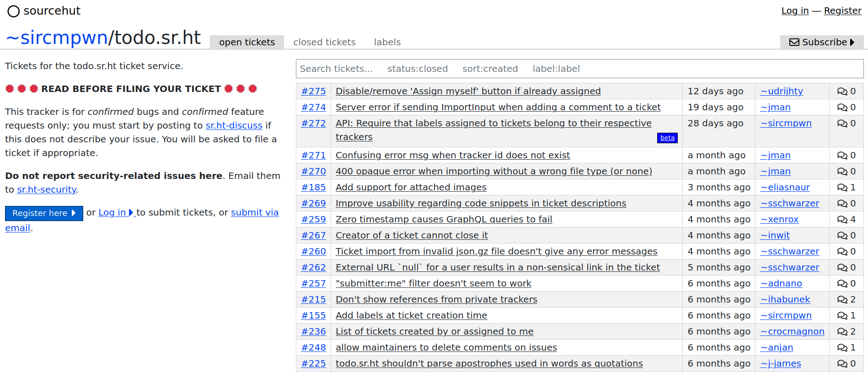Open ticket 'List of tickets created by or assigned'
Image resolution: width=868 pixels, height=373 pixels.
pos(434,331)
